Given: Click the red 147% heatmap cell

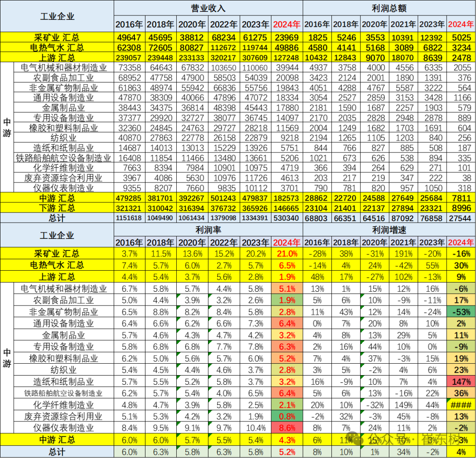Looking at the screenshot, I should (461, 381).
